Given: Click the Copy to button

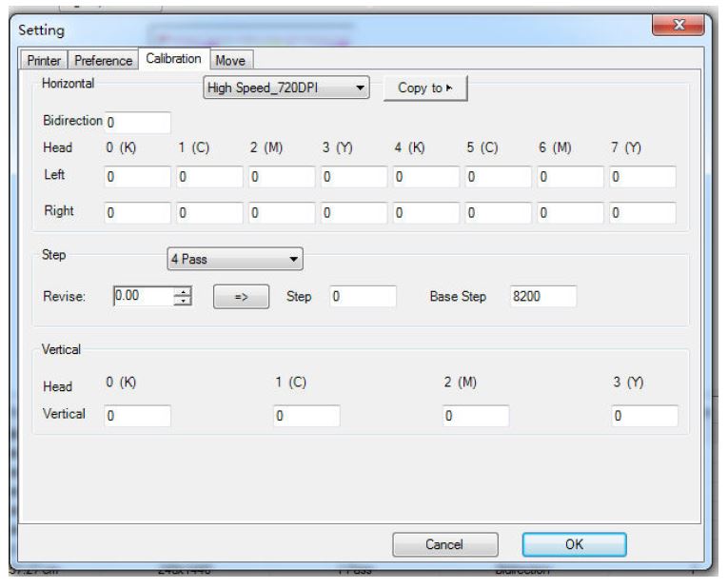Looking at the screenshot, I should tap(425, 88).
